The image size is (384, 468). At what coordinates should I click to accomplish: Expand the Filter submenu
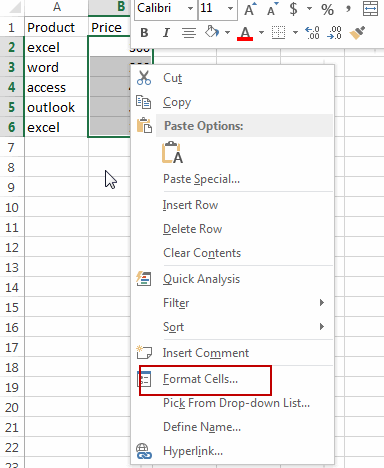pos(321,302)
